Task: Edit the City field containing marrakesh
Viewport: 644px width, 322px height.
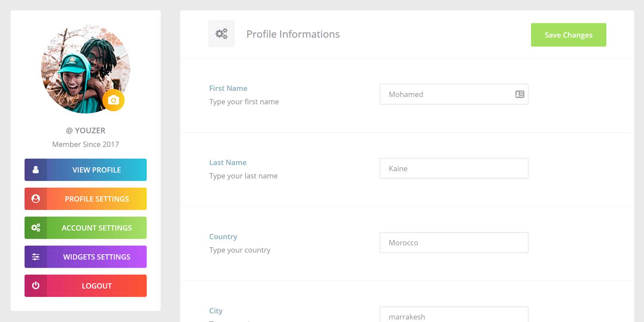Action: (x=454, y=316)
